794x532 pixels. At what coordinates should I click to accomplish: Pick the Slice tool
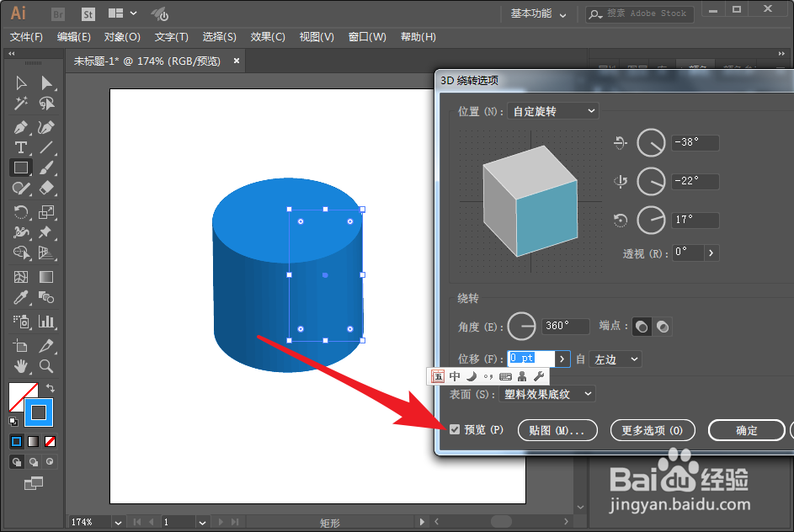tap(46, 346)
